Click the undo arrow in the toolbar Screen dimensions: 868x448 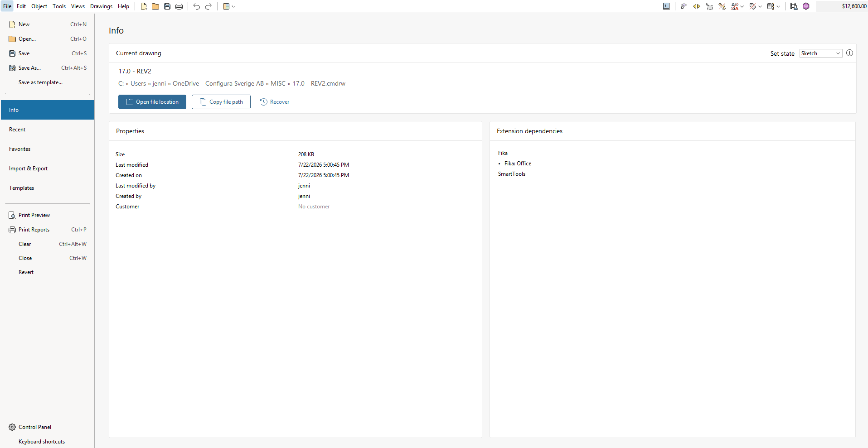click(x=196, y=6)
